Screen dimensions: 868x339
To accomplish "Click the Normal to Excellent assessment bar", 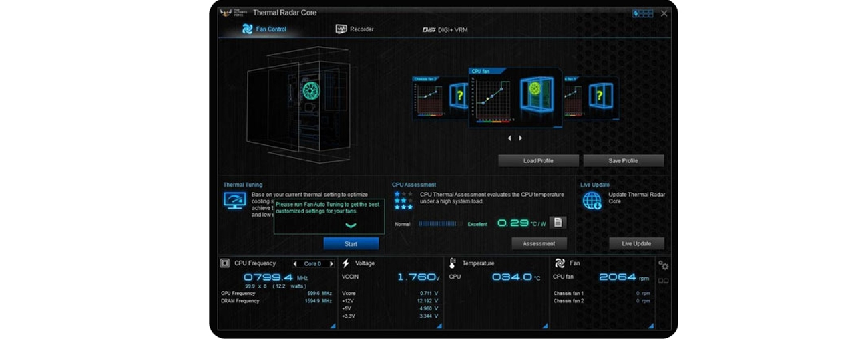I will [441, 224].
